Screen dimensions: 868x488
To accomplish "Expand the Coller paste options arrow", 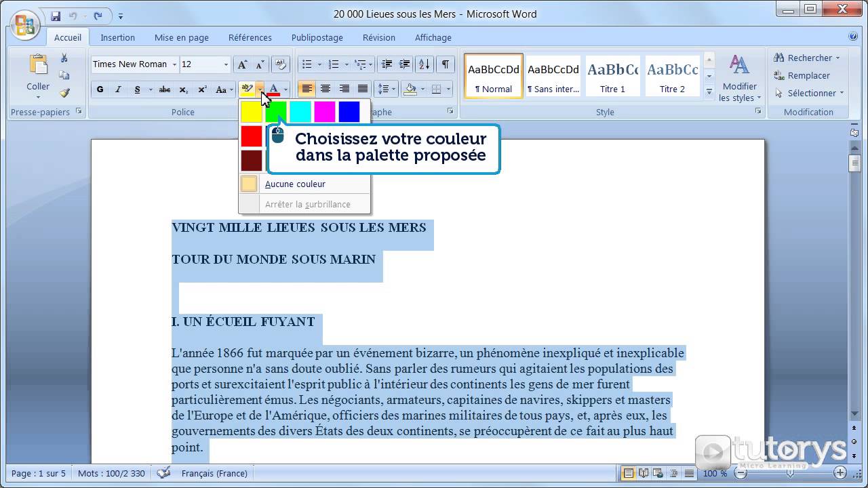I will click(38, 98).
